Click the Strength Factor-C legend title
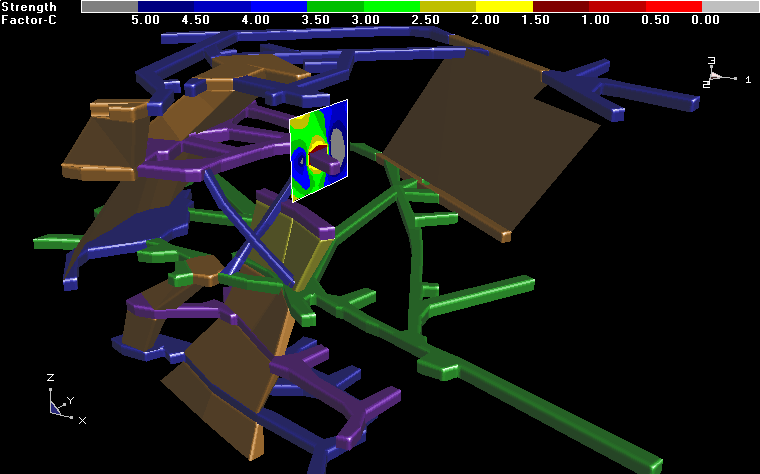This screenshot has height=474, width=760. point(29,13)
